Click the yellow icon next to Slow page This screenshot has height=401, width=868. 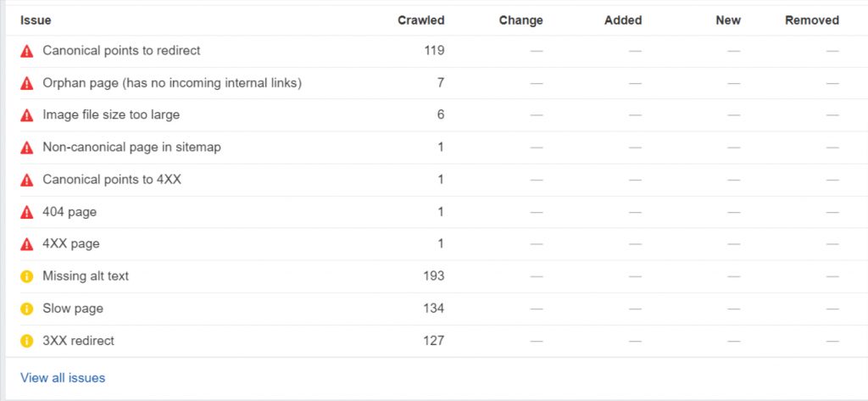(27, 309)
